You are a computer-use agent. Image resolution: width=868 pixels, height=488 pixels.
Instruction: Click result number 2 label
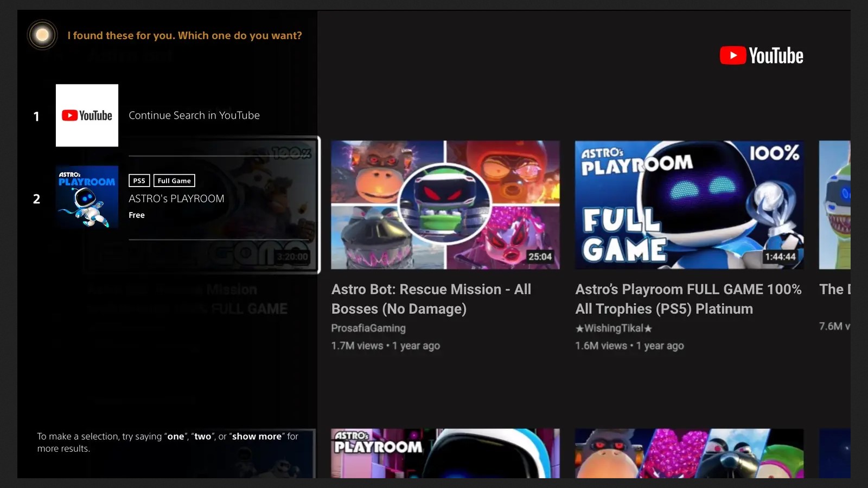[x=36, y=198]
